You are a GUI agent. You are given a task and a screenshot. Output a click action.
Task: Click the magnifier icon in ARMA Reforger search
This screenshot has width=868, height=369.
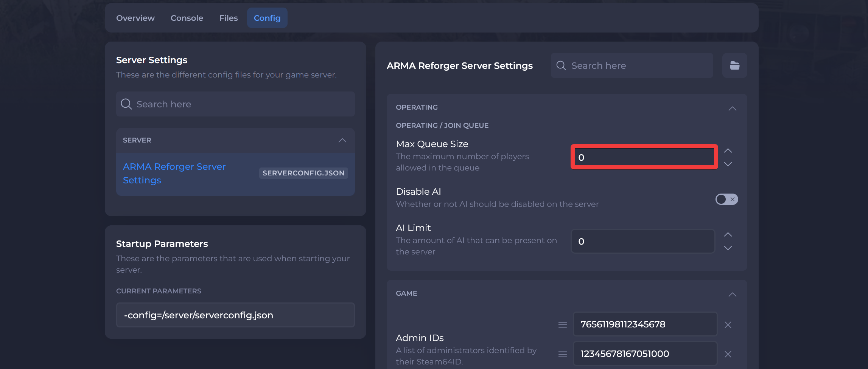point(561,65)
